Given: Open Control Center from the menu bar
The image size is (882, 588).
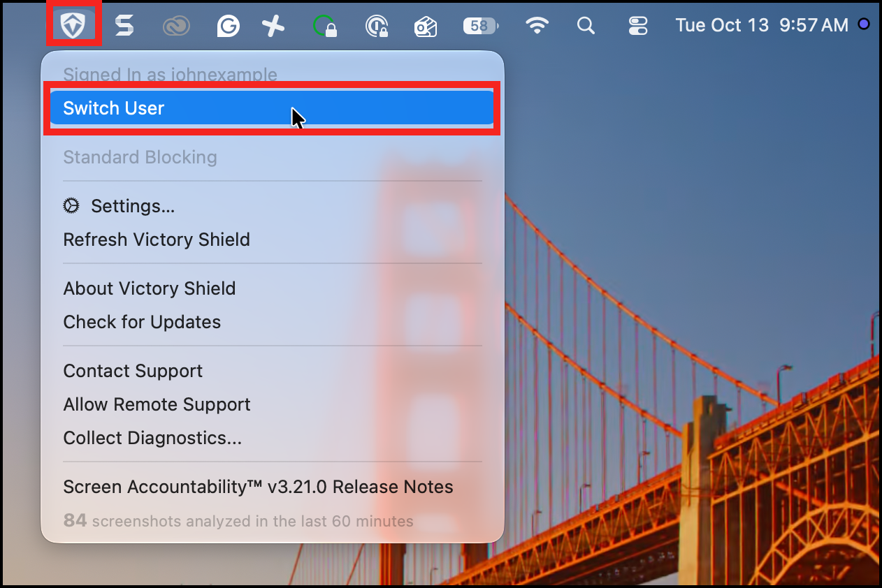Looking at the screenshot, I should pyautogui.click(x=638, y=27).
